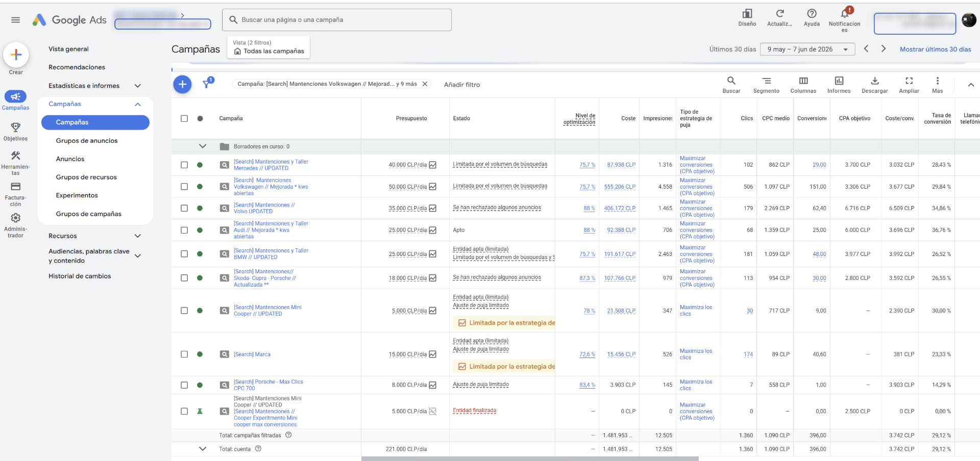Expand table with Ampliar
This screenshot has width=980, height=461.
coord(909,85)
